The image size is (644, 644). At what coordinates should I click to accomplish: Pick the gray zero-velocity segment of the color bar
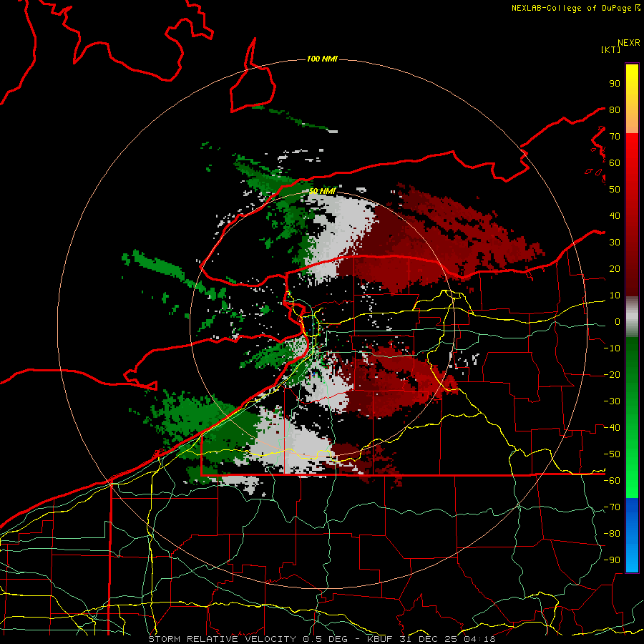pos(632,317)
